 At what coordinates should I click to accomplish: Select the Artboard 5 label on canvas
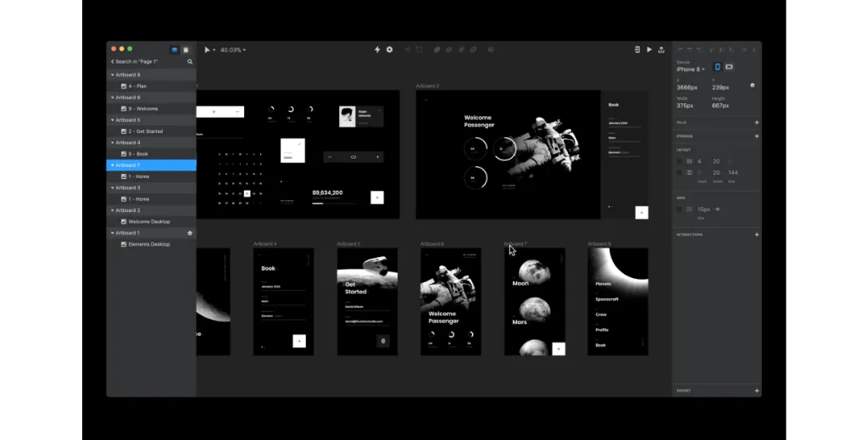click(348, 244)
